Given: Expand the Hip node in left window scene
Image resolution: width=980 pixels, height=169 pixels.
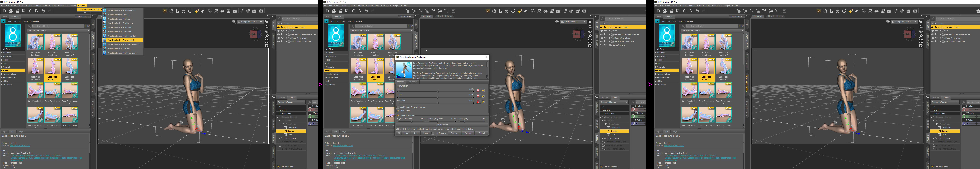Looking at the screenshot, I should point(287,31).
